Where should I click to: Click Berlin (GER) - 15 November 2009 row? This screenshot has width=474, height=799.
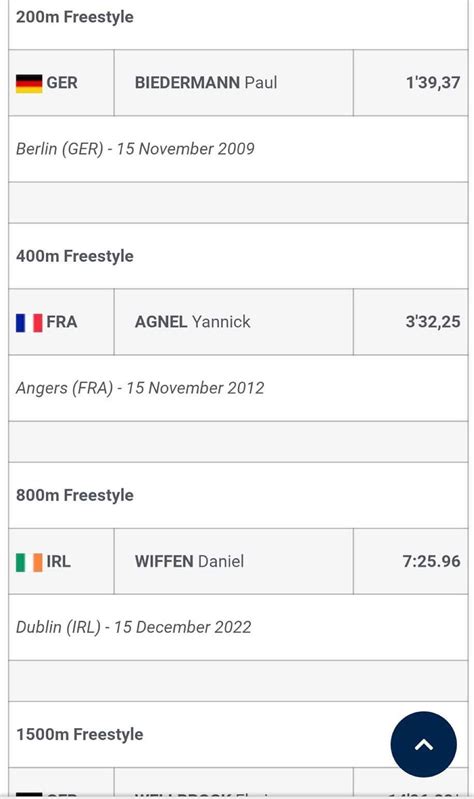click(238, 149)
